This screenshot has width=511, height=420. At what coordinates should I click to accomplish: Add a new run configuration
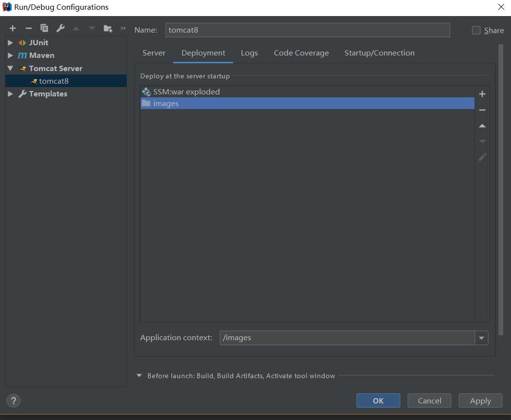(13, 28)
